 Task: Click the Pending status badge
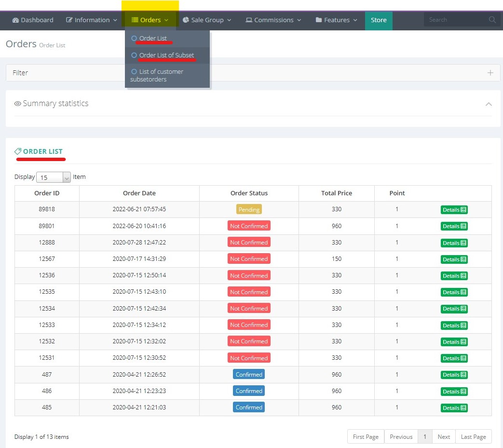[x=249, y=209]
